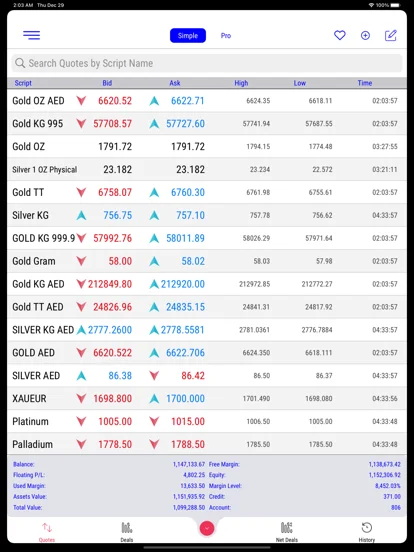Viewport: 414px width, 552px height.
Task: Click the Script column header
Action: tap(23, 83)
